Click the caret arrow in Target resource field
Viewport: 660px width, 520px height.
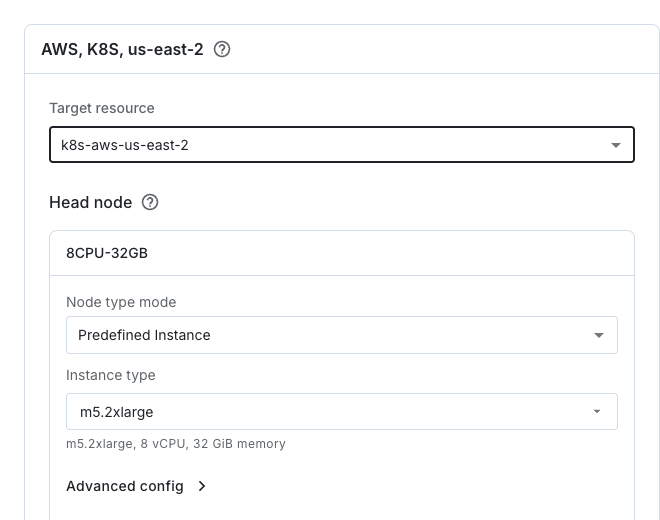point(616,145)
